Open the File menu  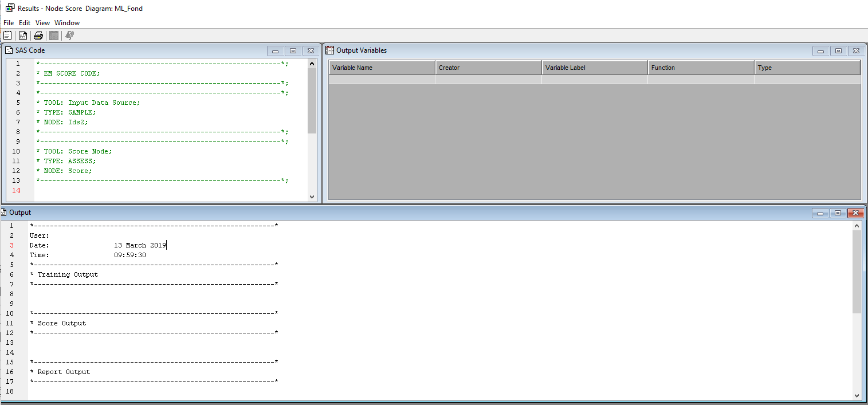(9, 22)
